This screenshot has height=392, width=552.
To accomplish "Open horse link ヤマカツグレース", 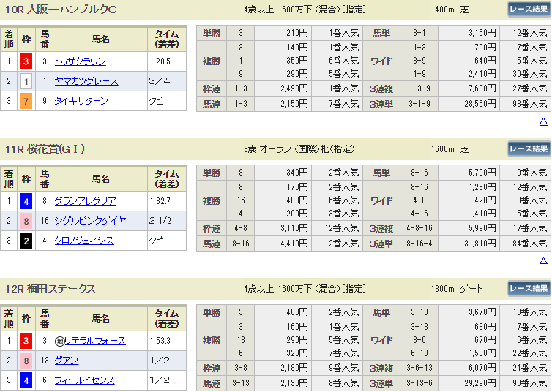I will pyautogui.click(x=86, y=81).
